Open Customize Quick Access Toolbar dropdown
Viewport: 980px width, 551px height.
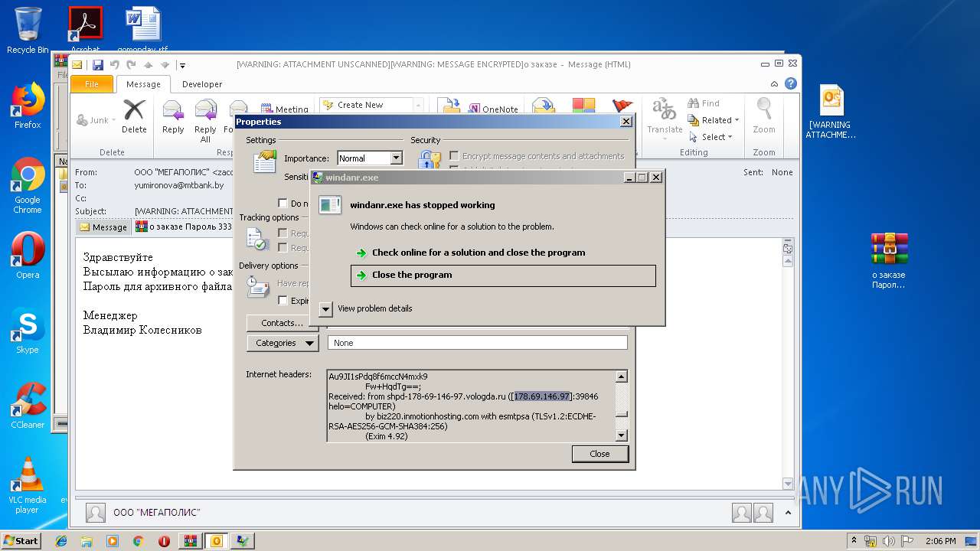183,66
